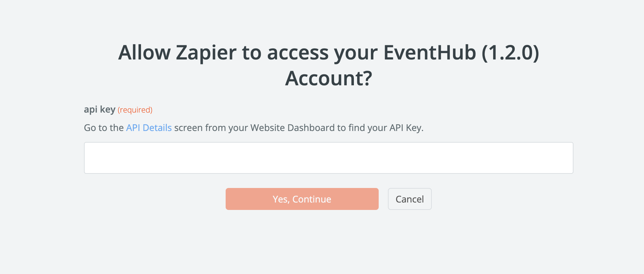Click "Go to the" instruction text
Viewport: 644px width, 274px height.
104,128
